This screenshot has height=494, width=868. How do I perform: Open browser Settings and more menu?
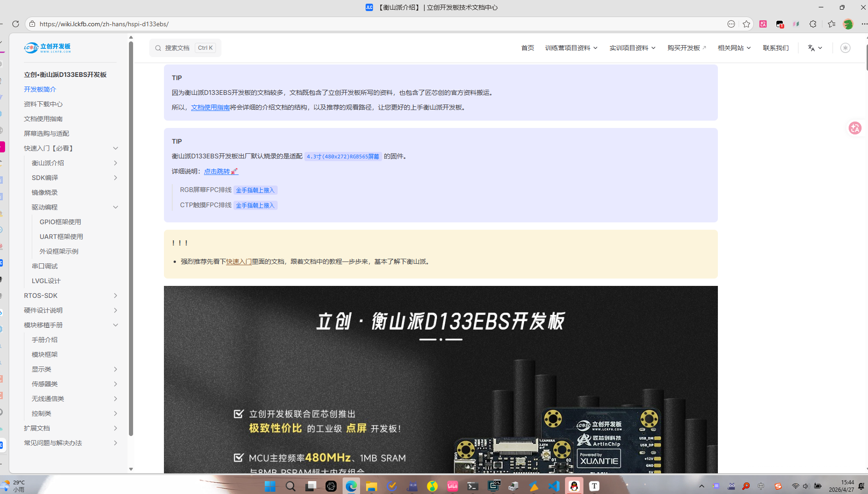pos(864,24)
